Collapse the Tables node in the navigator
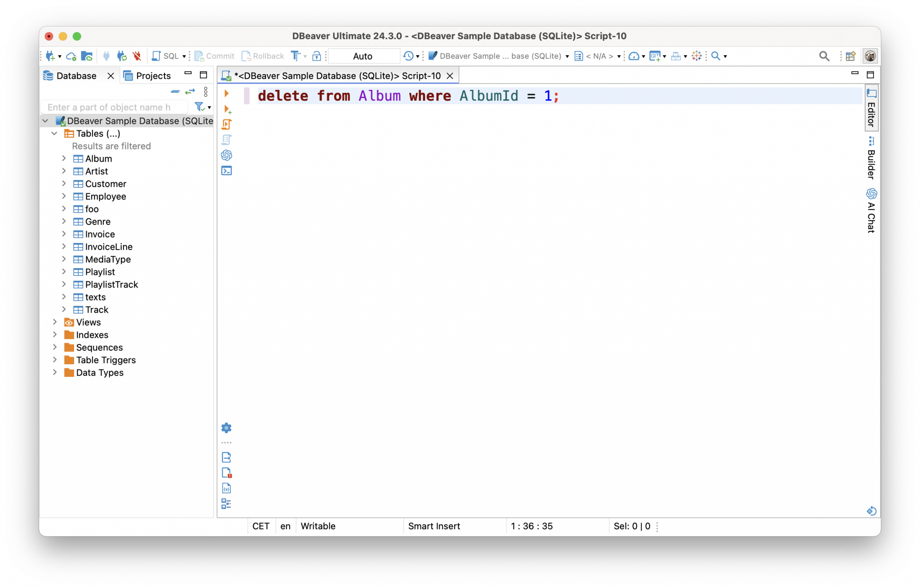Viewport: 920px width, 588px height. (x=54, y=133)
